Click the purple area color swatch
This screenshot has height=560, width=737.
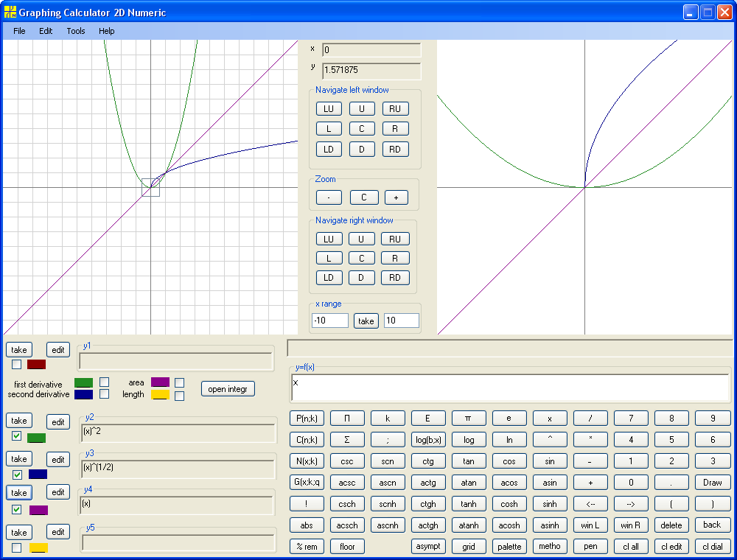click(160, 382)
